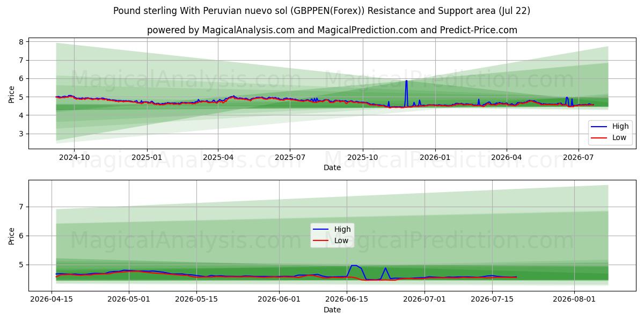Viewport: 644px width, 322px height.
Task: Click the '2026-07' x-axis label
Action: coord(578,158)
